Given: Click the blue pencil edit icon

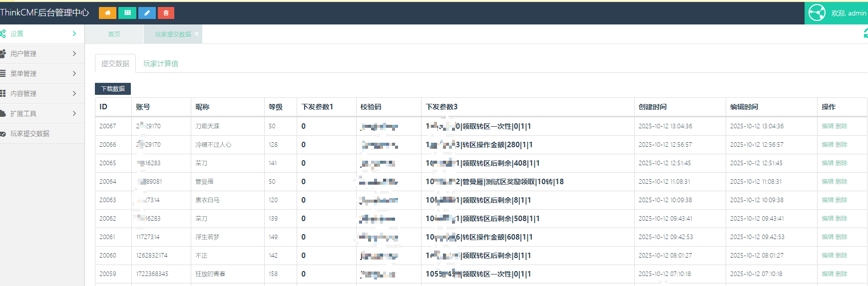Looking at the screenshot, I should (x=147, y=13).
